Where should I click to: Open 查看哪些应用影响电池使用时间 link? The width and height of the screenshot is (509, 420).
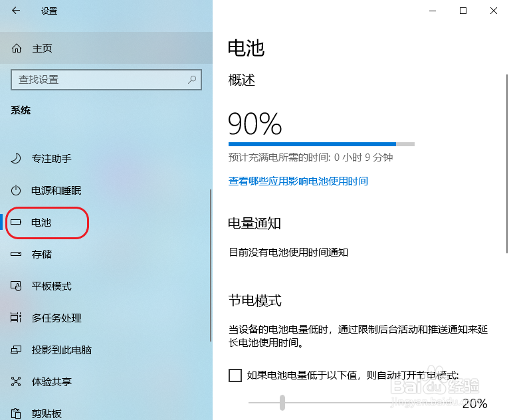click(x=298, y=181)
